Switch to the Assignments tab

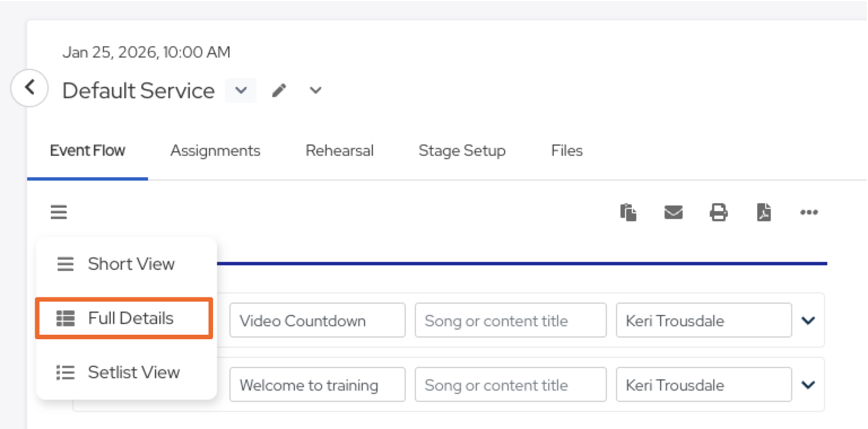pyautogui.click(x=215, y=151)
